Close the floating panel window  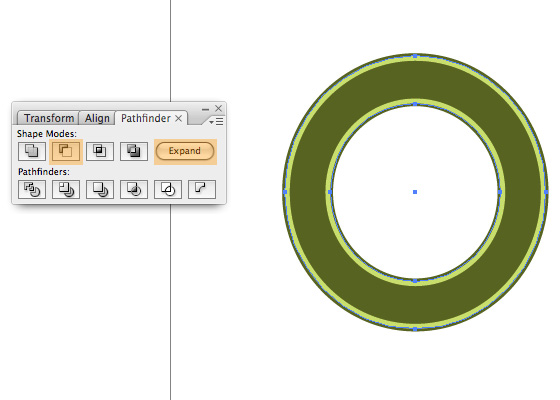click(219, 109)
